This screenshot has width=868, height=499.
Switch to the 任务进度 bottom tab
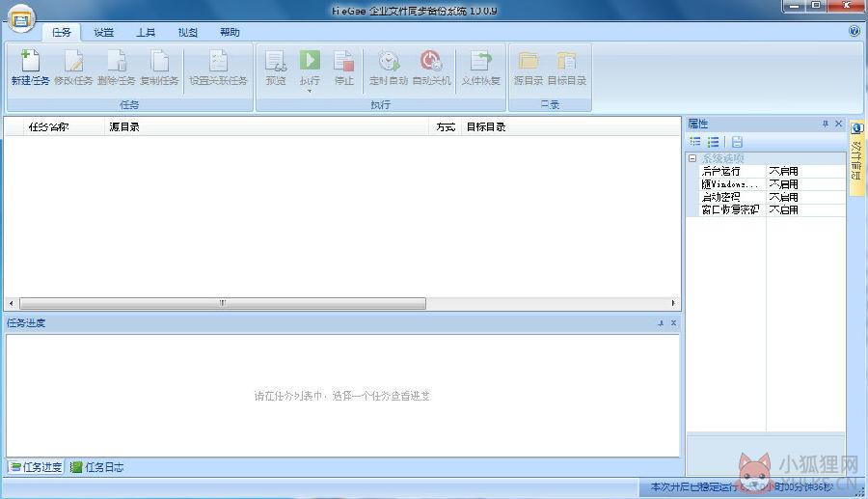(36, 467)
